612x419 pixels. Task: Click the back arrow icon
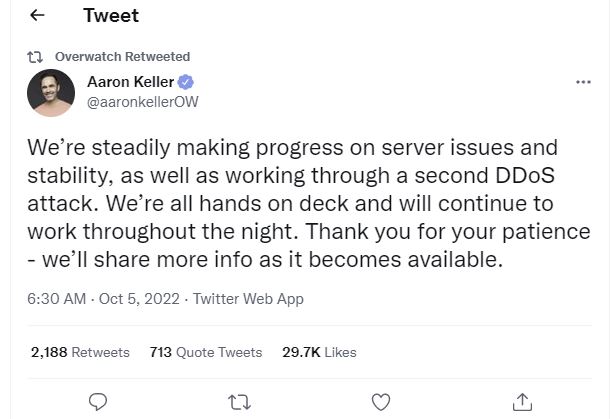[x=38, y=16]
